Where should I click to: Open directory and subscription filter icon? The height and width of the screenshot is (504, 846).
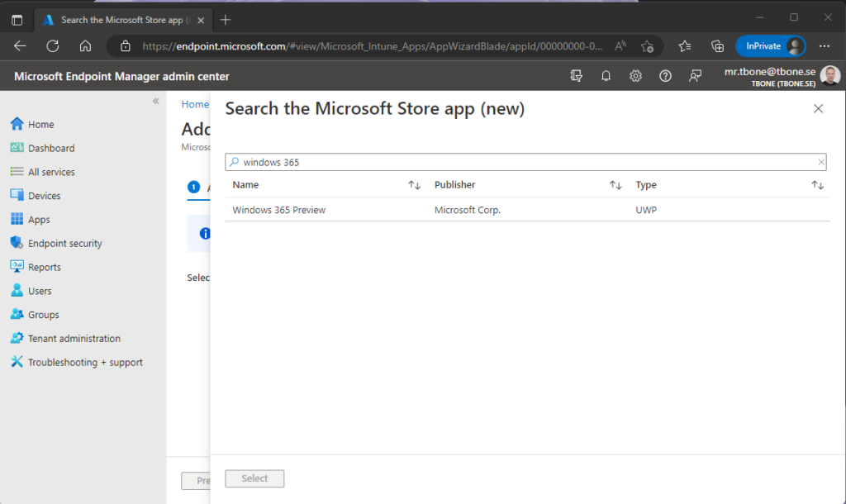tap(576, 76)
